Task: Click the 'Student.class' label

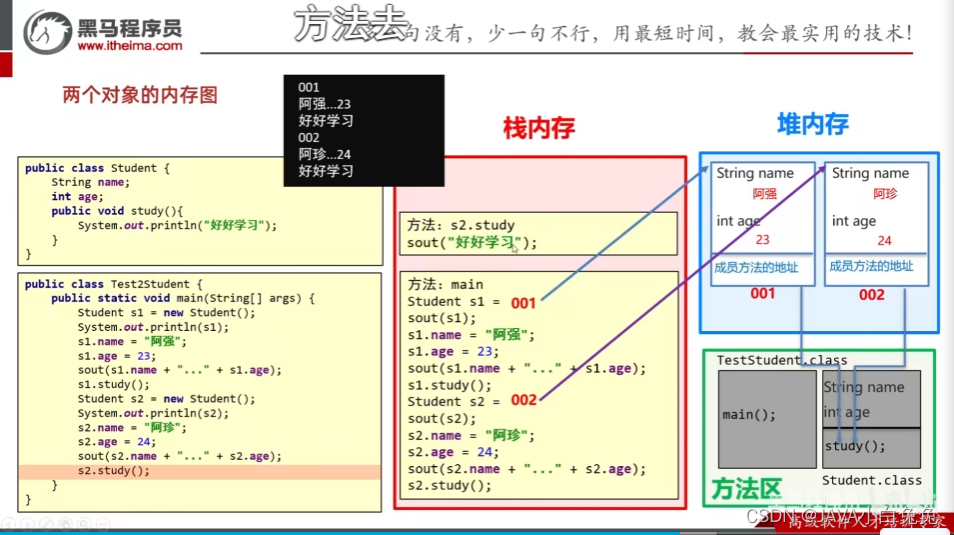Action: 872,480
